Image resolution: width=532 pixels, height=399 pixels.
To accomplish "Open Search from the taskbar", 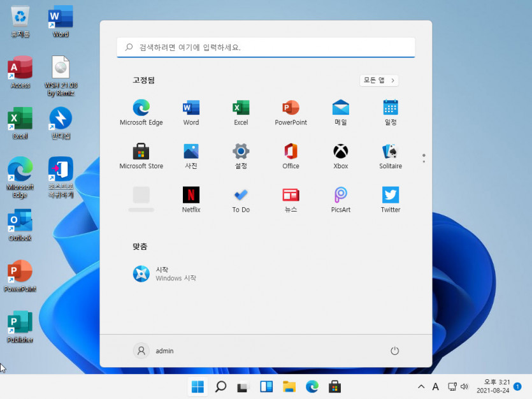I will coord(220,386).
